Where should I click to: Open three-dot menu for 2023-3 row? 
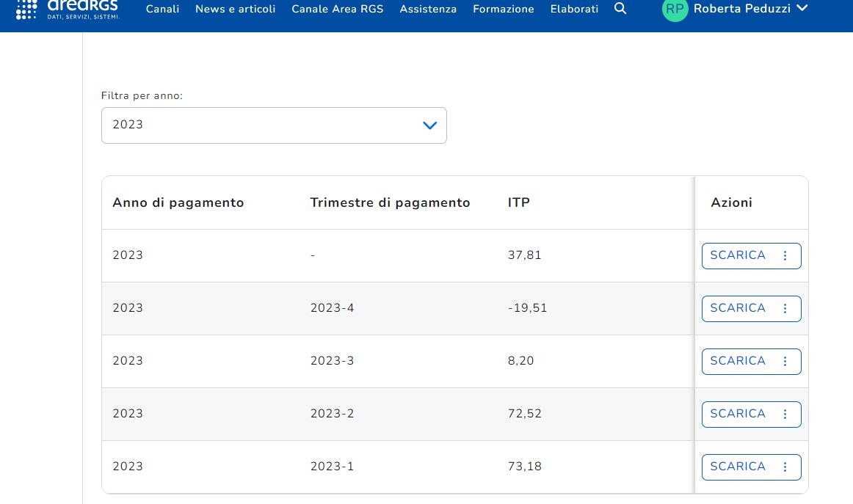pos(785,362)
